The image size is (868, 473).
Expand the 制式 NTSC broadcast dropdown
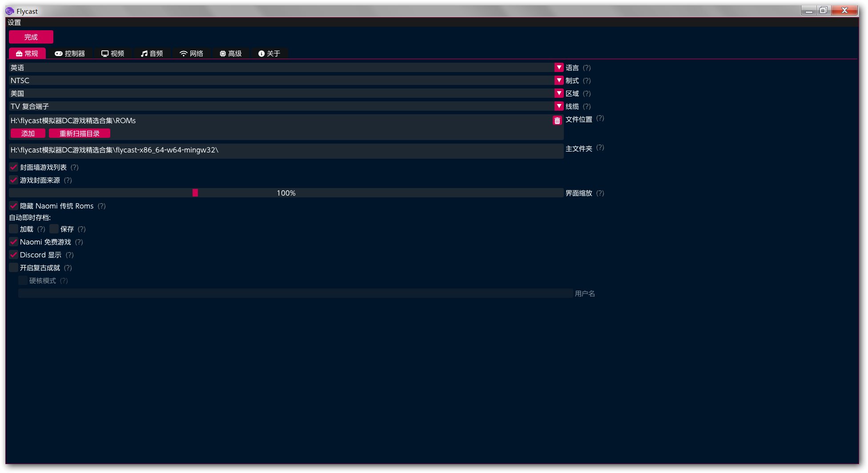pyautogui.click(x=559, y=80)
